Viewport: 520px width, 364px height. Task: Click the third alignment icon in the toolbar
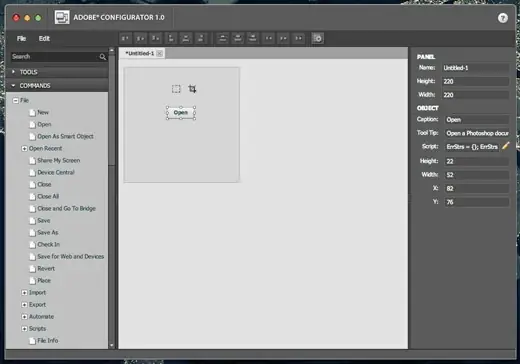point(155,38)
